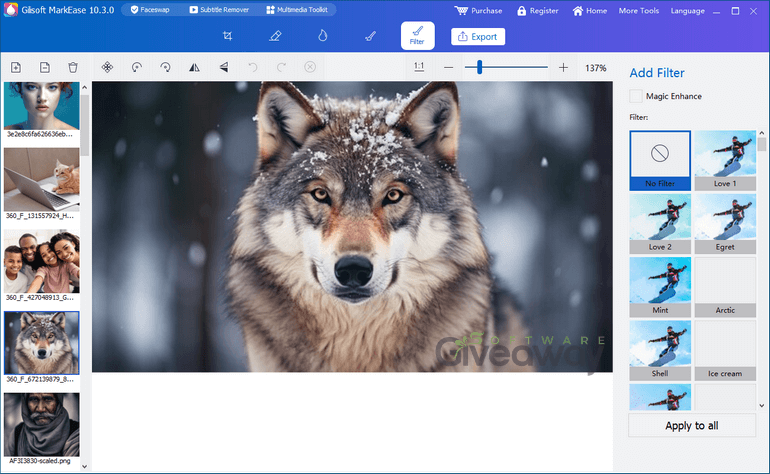The width and height of the screenshot is (770, 474).
Task: Open the Language menu
Action: [x=688, y=11]
